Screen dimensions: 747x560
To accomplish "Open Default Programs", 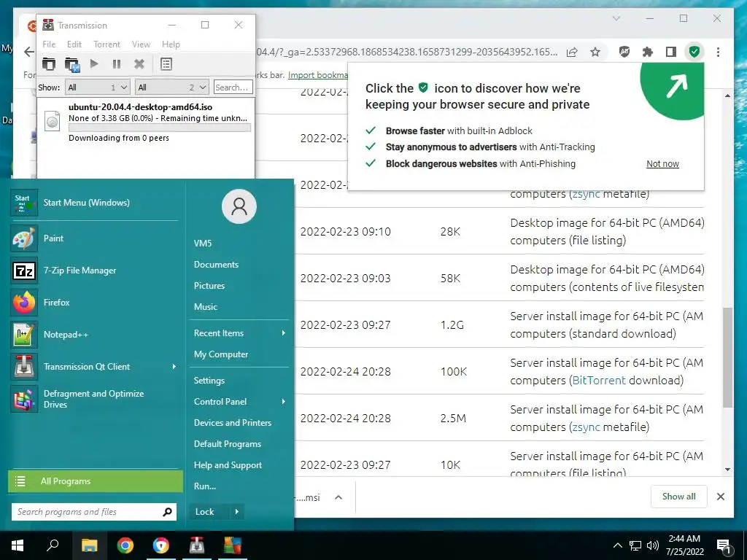I will (228, 444).
